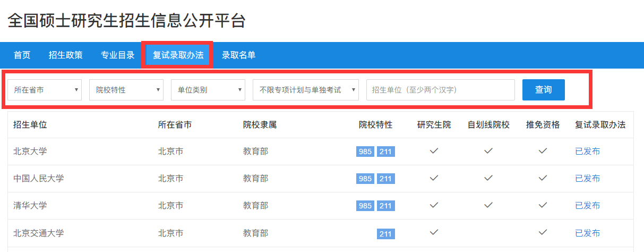Screen dimensions: 644x252
Task: Click the 985 badge for 北京大学
Action: click(365, 152)
